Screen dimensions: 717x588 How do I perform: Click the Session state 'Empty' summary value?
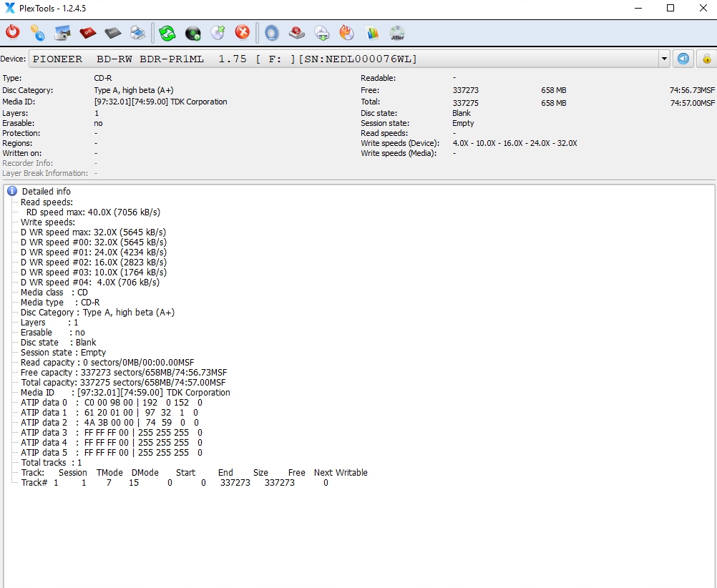click(x=463, y=124)
